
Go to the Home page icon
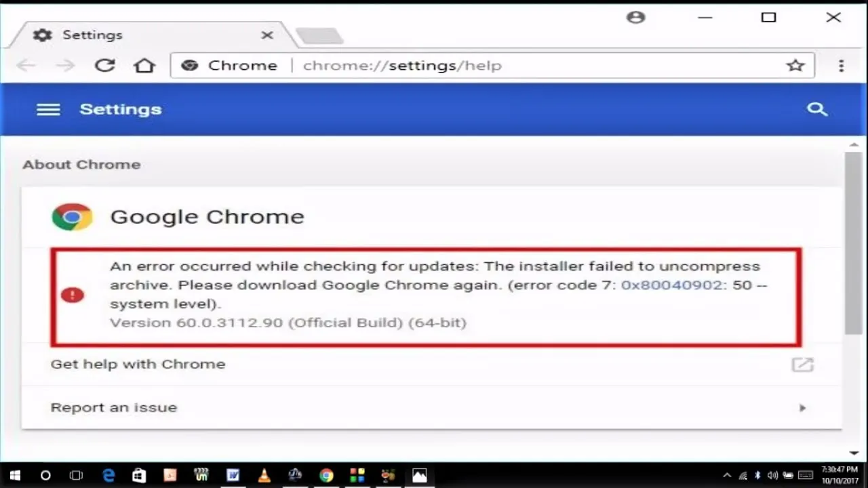pyautogui.click(x=144, y=65)
